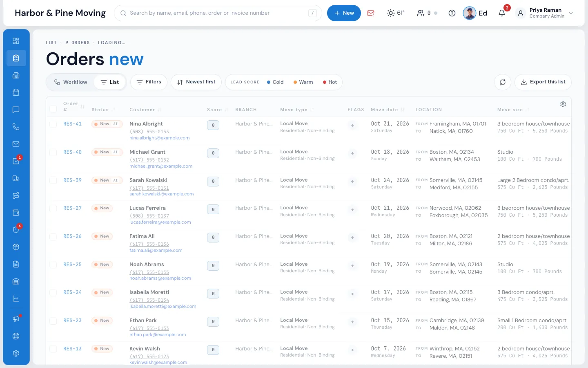The height and width of the screenshot is (368, 588).
Task: Open nina.albright@example.com email link
Action: [160, 138]
